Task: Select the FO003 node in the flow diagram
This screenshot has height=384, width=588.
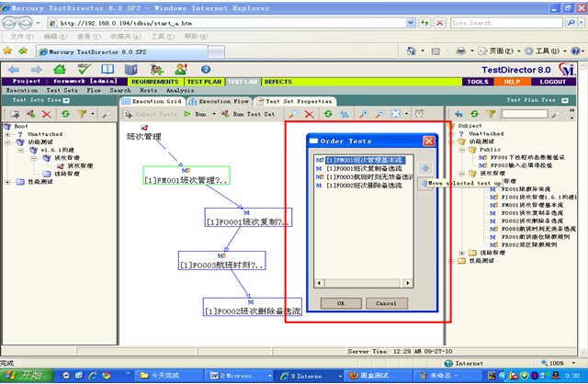Action: [x=222, y=261]
